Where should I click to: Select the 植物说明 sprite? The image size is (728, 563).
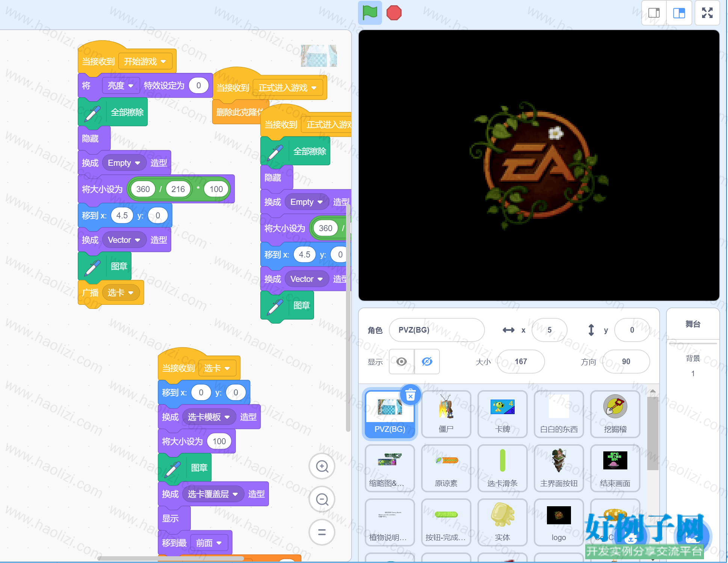(390, 522)
